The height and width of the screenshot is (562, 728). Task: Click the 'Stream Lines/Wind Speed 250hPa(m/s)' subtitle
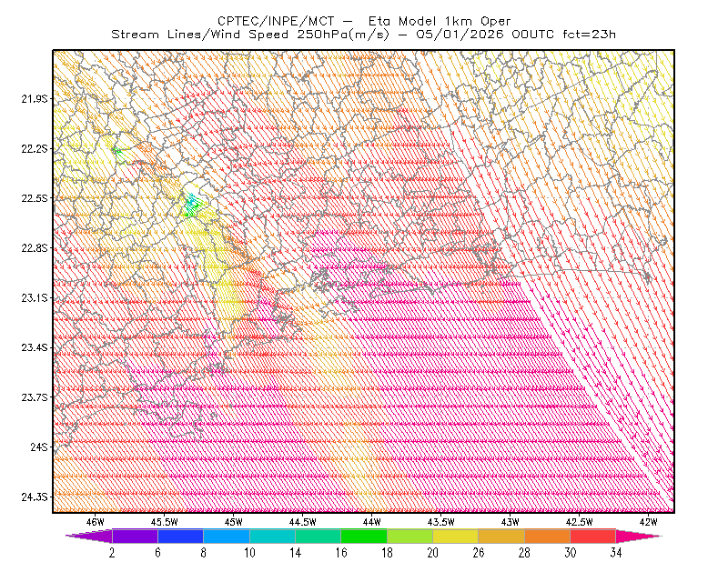pyautogui.click(x=250, y=35)
